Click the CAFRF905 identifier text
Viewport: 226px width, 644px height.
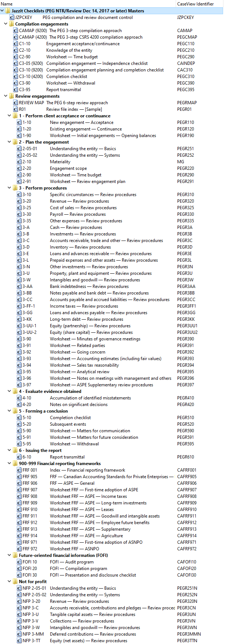coord(187,477)
